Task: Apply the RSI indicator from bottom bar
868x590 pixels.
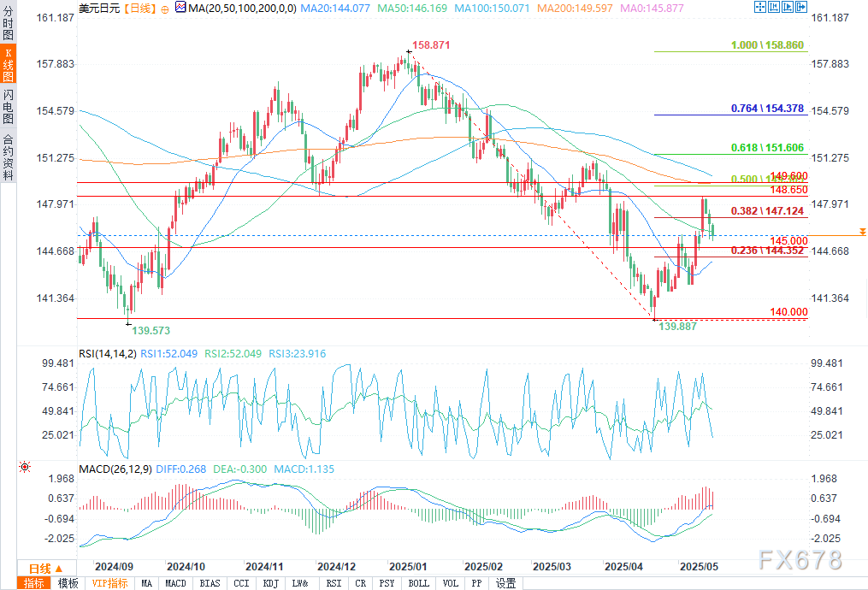Action: [334, 583]
